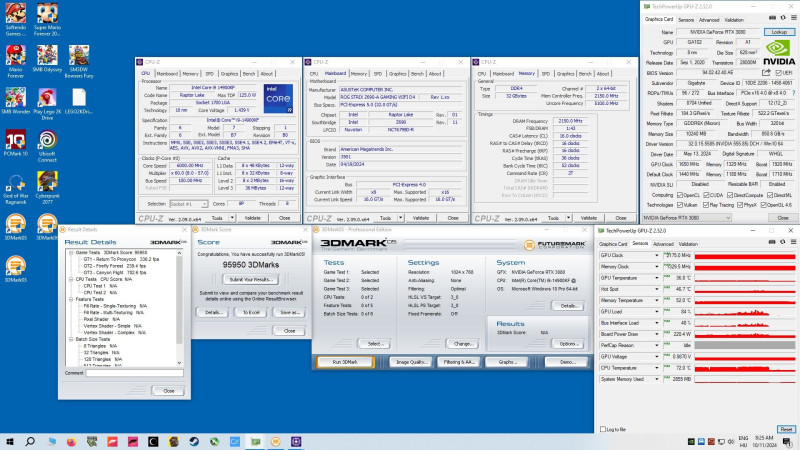Open the Windows Start menu

pyautogui.click(x=9, y=441)
